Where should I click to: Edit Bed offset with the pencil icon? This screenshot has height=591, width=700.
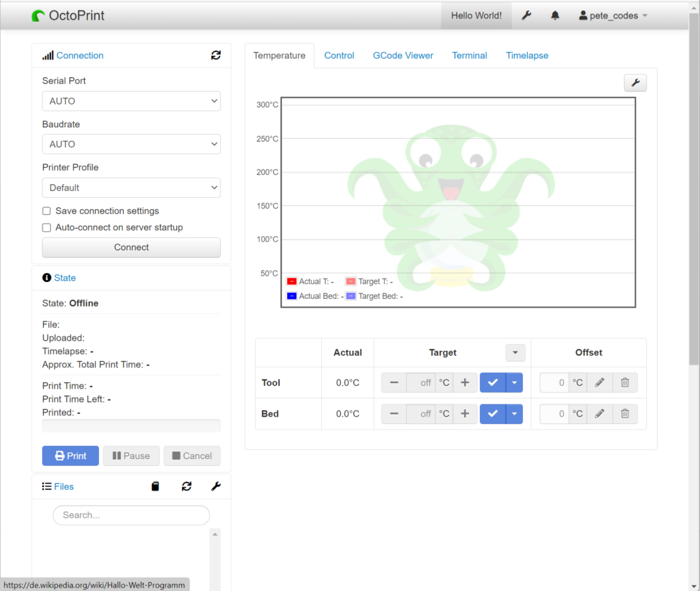coord(600,414)
